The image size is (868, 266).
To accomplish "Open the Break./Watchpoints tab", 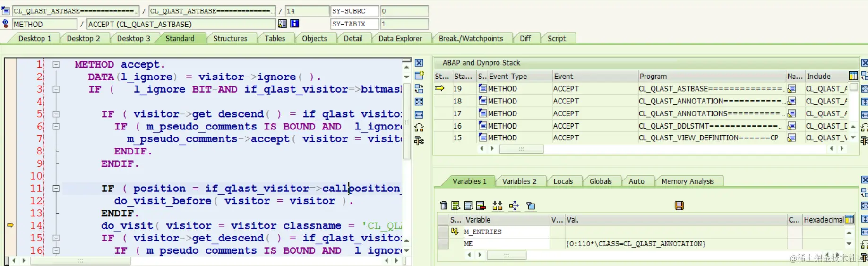I will tap(471, 38).
